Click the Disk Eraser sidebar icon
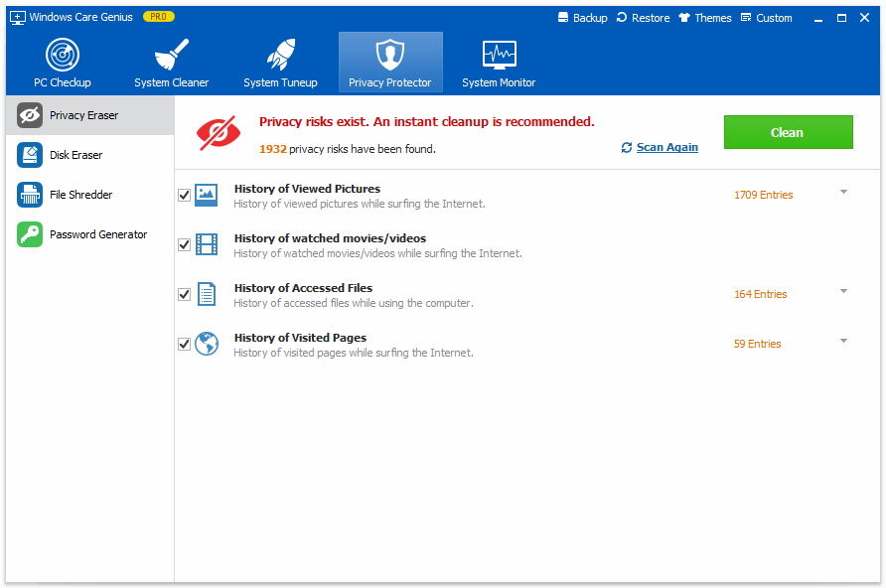This screenshot has height=588, width=886. 30,155
